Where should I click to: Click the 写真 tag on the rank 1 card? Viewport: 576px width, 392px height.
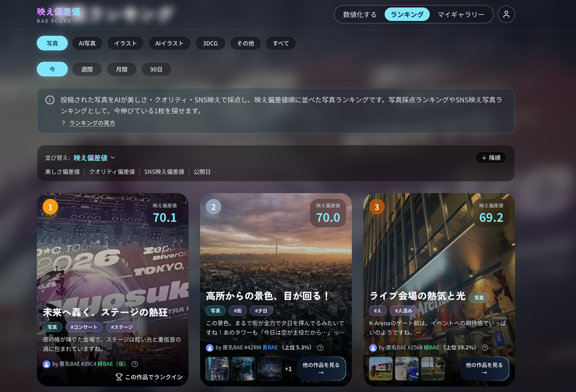pos(52,327)
